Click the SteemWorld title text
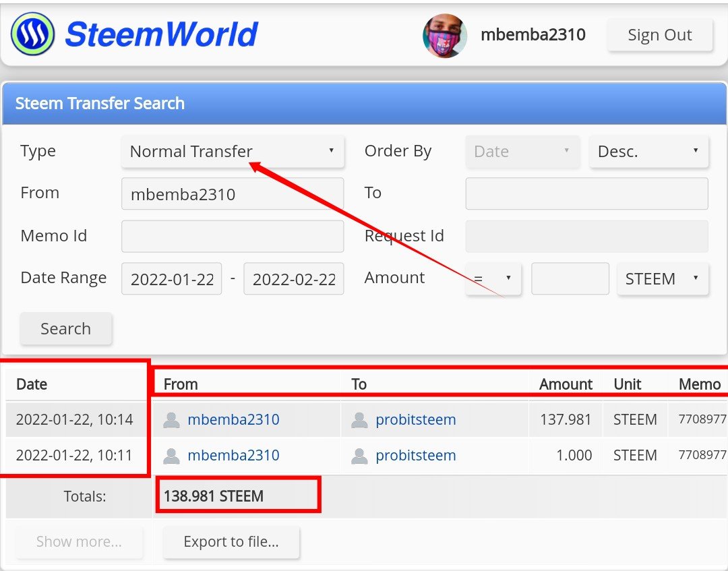This screenshot has width=728, height=571. click(x=161, y=35)
